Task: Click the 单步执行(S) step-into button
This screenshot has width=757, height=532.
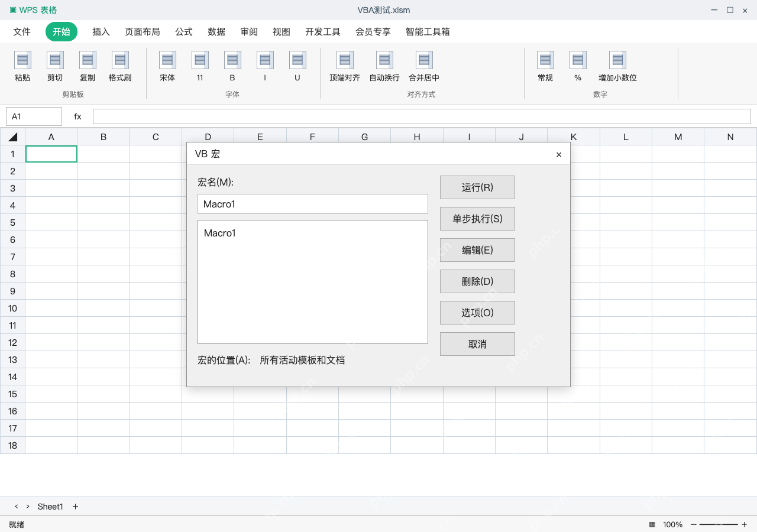Action: 477,219
